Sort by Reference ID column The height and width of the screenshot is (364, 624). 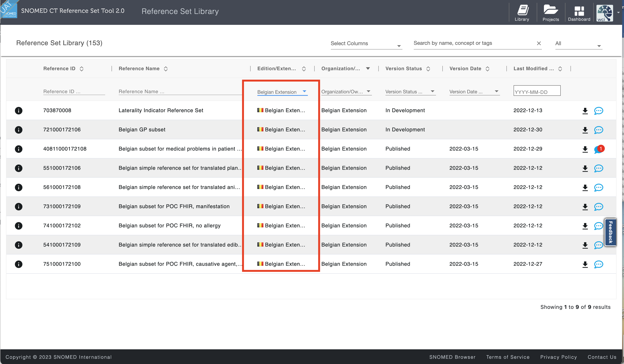pos(81,69)
